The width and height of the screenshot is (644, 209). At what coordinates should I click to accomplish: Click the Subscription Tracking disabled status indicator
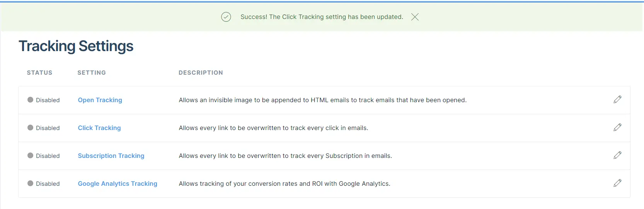click(x=30, y=156)
